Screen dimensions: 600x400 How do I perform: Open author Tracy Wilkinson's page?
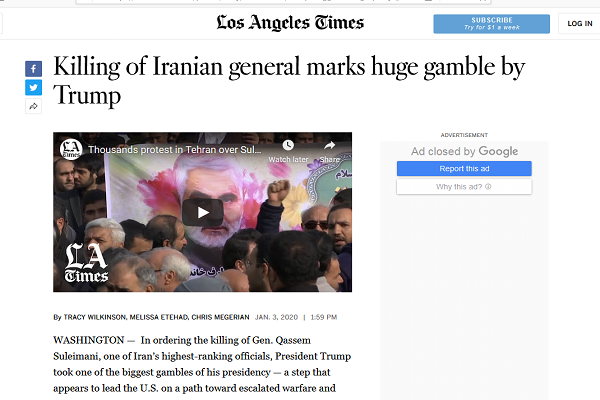tap(95, 317)
